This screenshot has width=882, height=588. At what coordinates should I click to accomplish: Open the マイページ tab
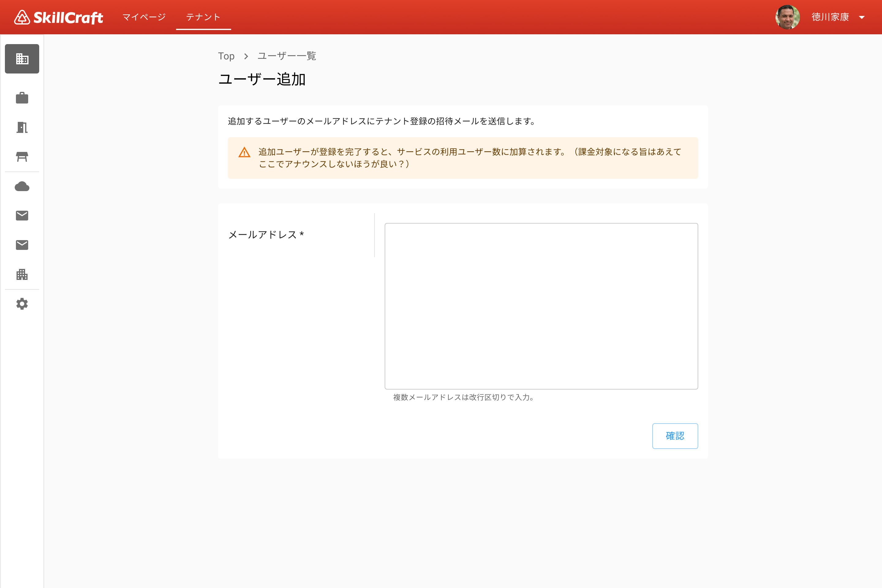click(144, 17)
